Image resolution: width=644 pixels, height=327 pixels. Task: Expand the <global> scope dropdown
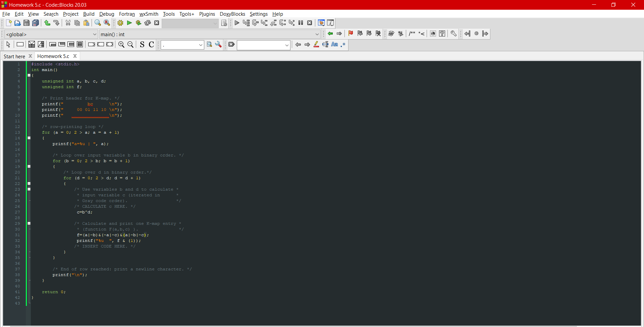pos(51,34)
